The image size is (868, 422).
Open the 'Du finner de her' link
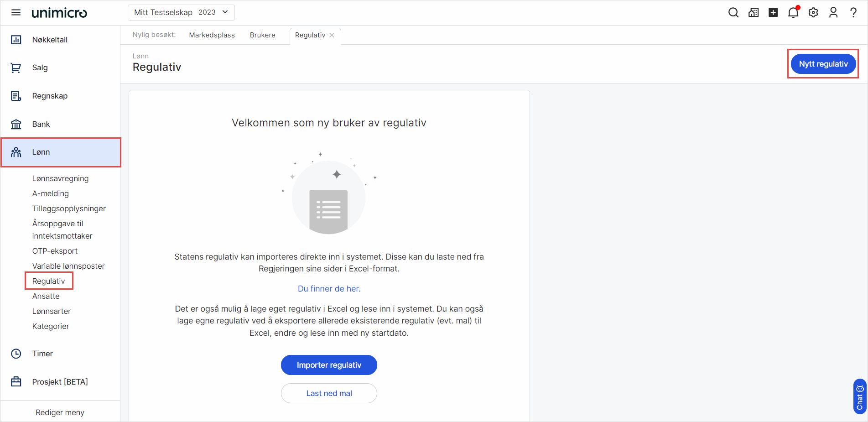(x=329, y=288)
